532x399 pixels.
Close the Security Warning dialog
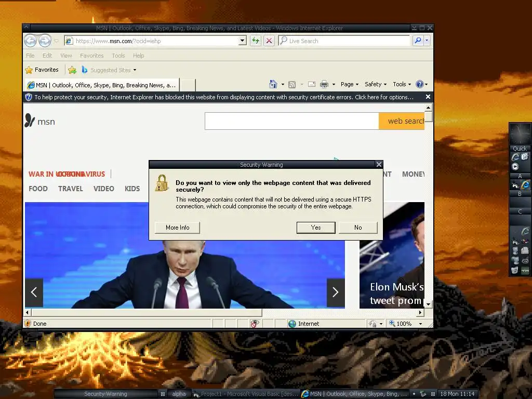point(379,165)
